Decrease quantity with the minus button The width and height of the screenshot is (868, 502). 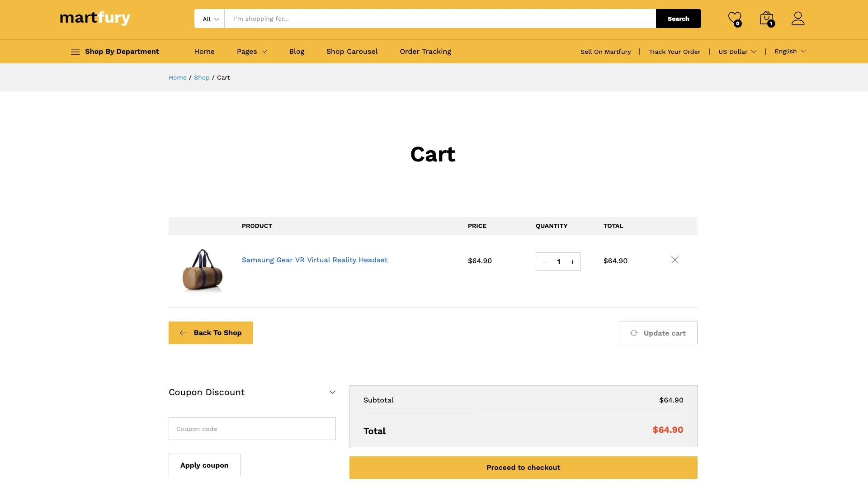coord(545,262)
